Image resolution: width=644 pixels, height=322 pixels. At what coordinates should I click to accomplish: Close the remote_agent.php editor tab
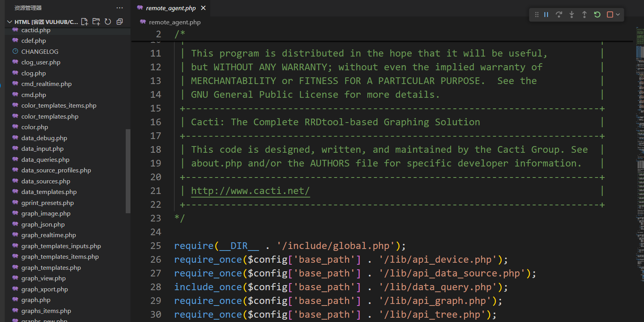coord(203,8)
